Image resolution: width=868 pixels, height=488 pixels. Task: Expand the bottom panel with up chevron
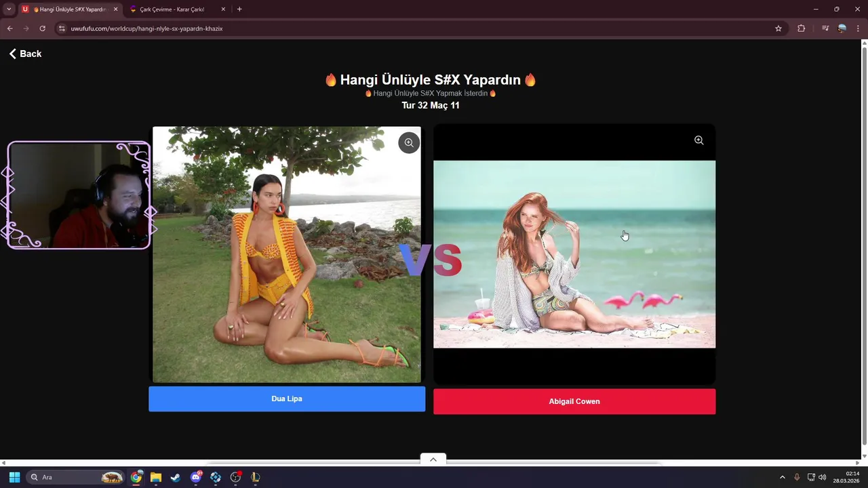point(433,460)
